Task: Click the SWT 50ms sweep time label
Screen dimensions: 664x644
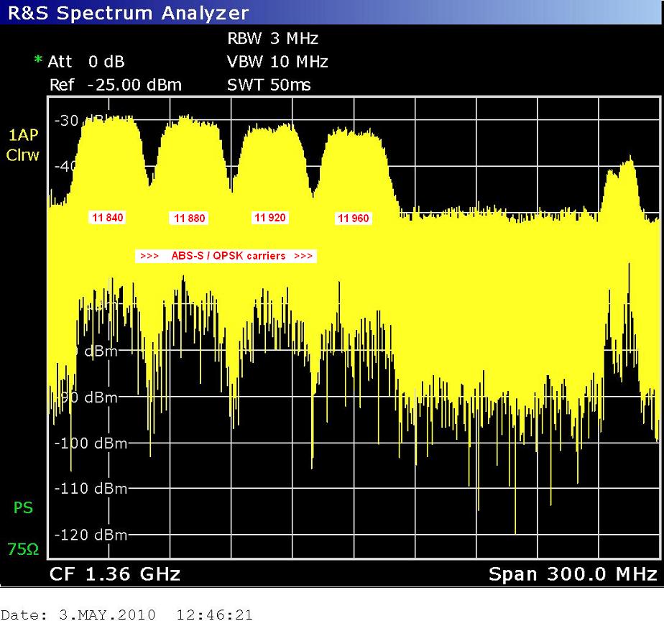Action: click(269, 85)
